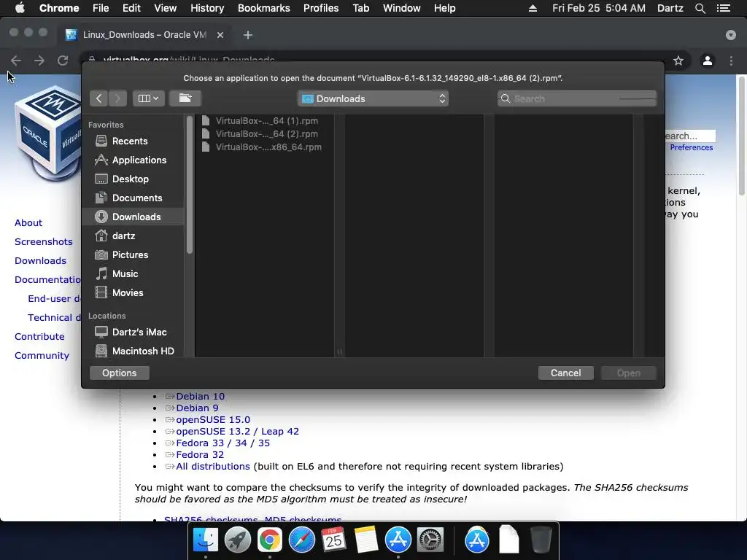Go back in the file dialog

tap(98, 98)
